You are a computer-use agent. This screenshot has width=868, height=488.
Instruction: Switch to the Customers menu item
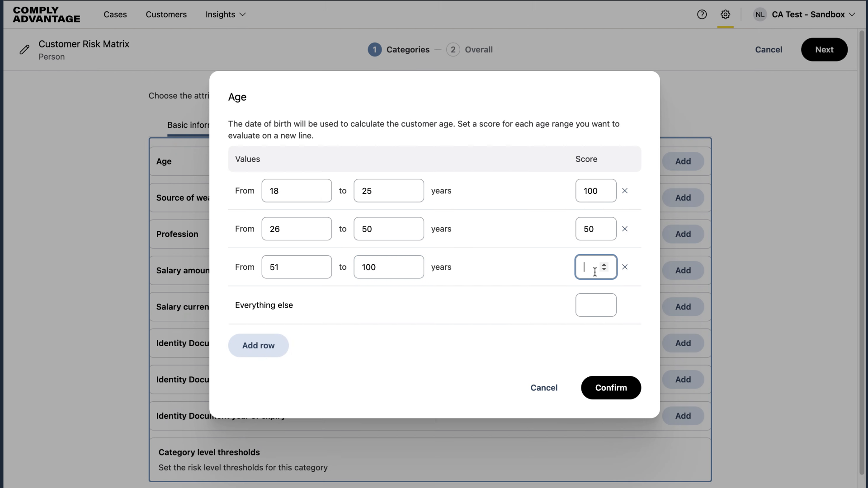click(x=166, y=14)
